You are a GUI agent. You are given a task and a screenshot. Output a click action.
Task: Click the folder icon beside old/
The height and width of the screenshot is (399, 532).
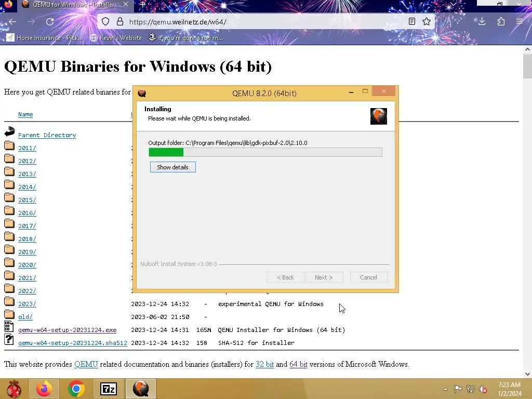coord(9,314)
